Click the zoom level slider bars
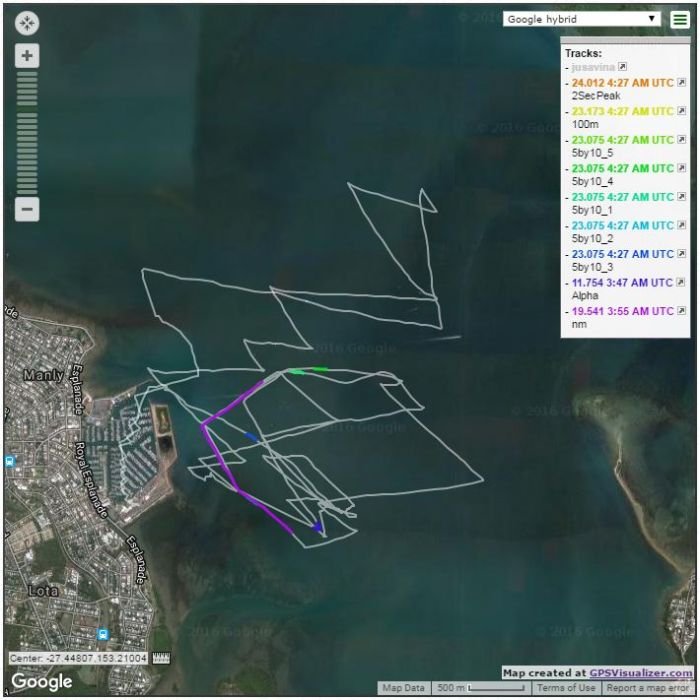Viewport: 700px width, 700px height. [27, 132]
